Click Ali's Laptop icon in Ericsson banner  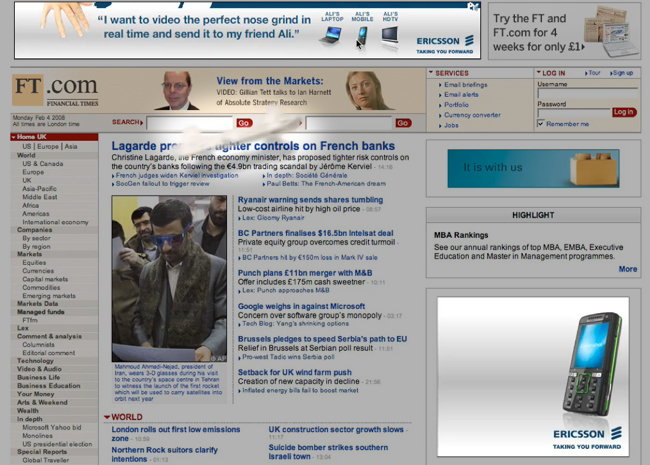(x=331, y=35)
